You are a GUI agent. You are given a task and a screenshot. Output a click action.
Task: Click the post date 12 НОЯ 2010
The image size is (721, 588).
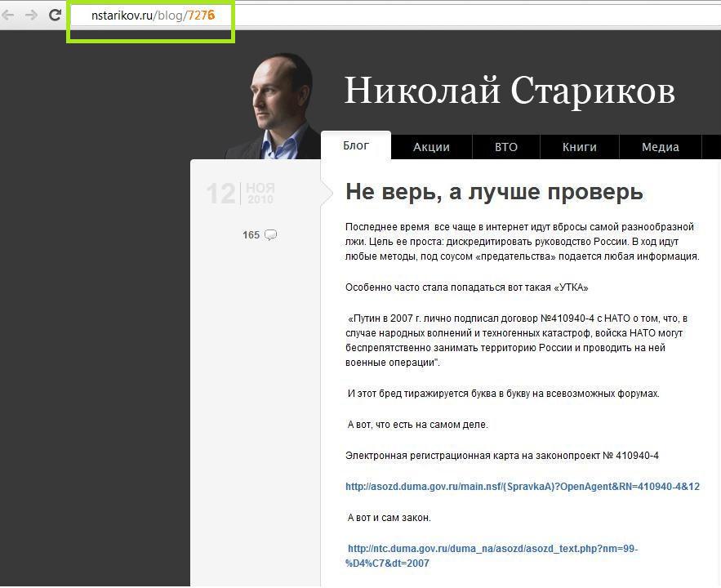coord(241,194)
